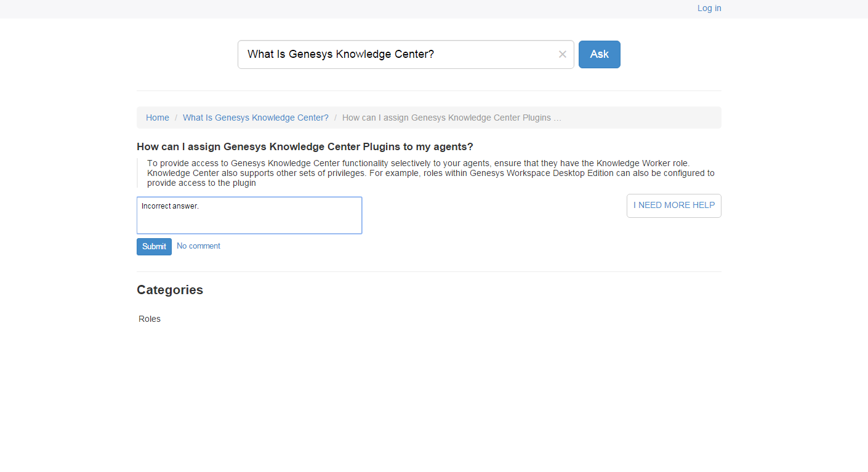Open the Log in link

coord(709,8)
